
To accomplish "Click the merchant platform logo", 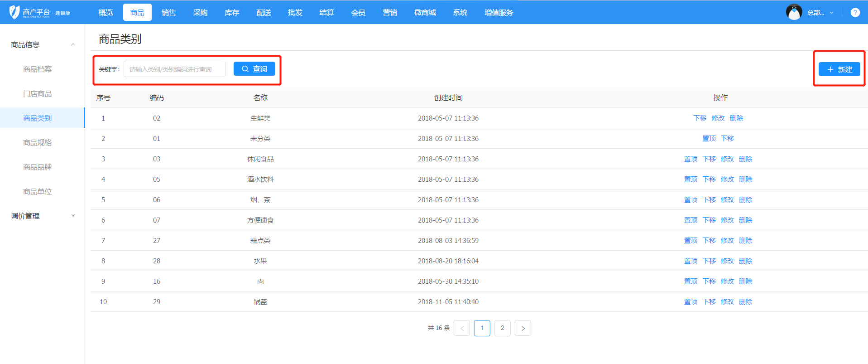I will [x=40, y=12].
